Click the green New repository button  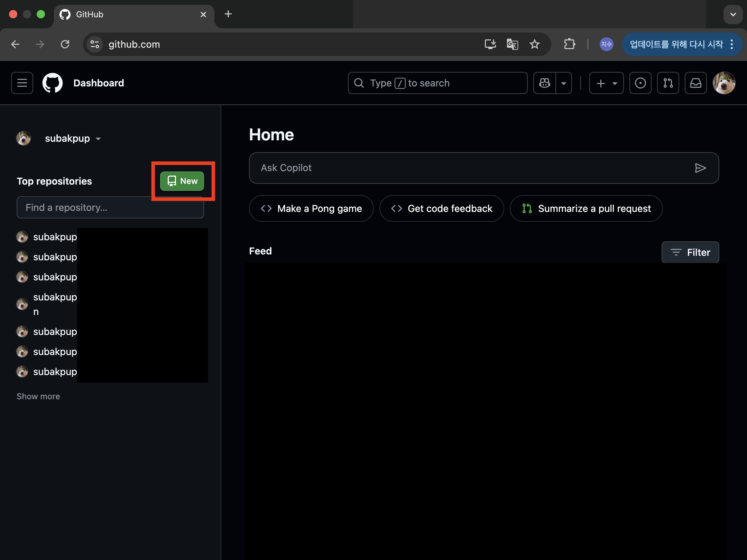point(182,181)
